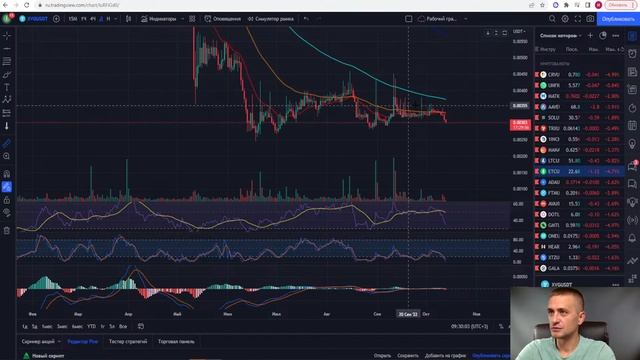This screenshot has height=360, width=640.
Task: Open the notifications bell in right sidebar
Action: tap(632, 238)
